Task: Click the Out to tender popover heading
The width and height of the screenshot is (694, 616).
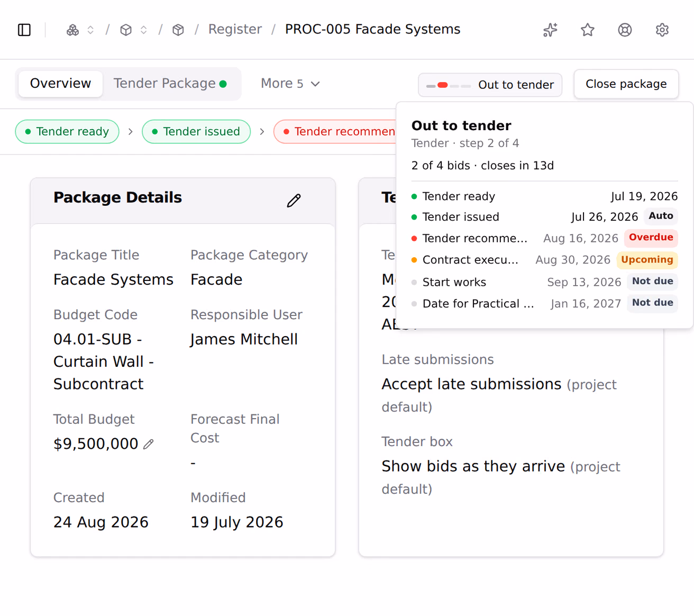Action: pyautogui.click(x=461, y=125)
